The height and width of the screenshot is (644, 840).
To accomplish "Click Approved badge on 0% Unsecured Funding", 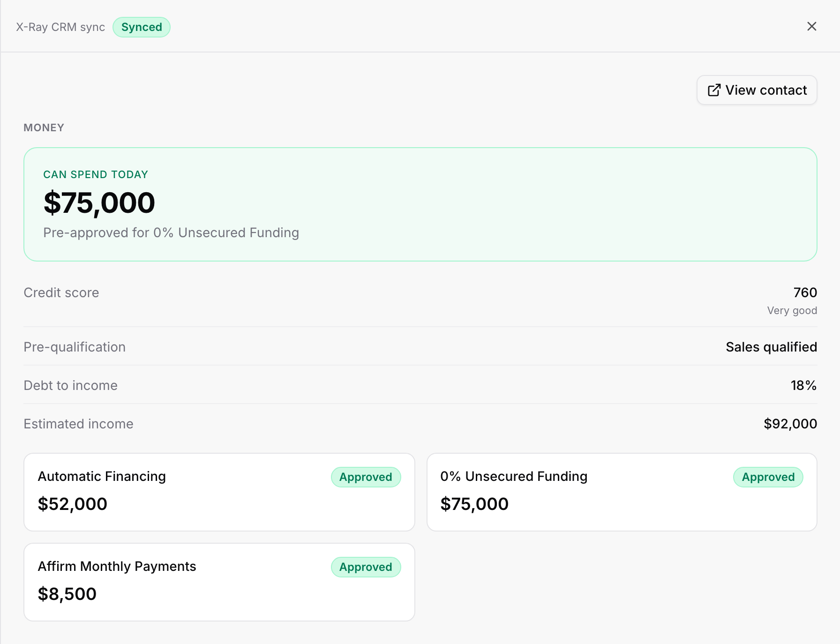I will [768, 477].
